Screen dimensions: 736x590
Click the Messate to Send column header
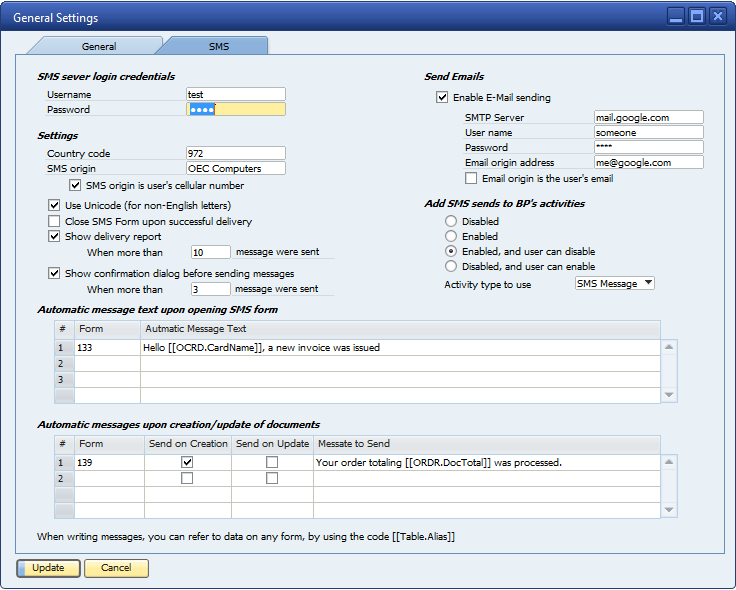point(487,444)
